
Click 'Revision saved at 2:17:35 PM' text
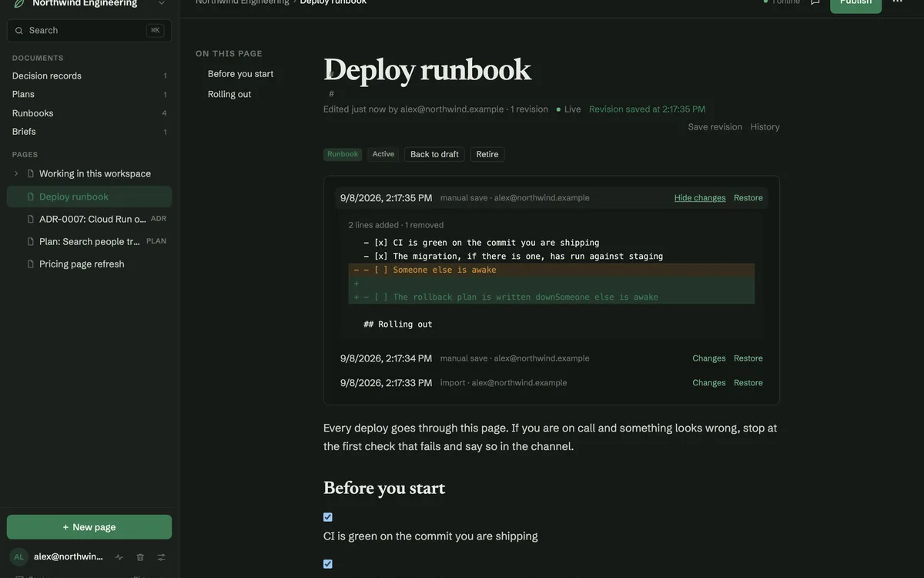(x=648, y=109)
